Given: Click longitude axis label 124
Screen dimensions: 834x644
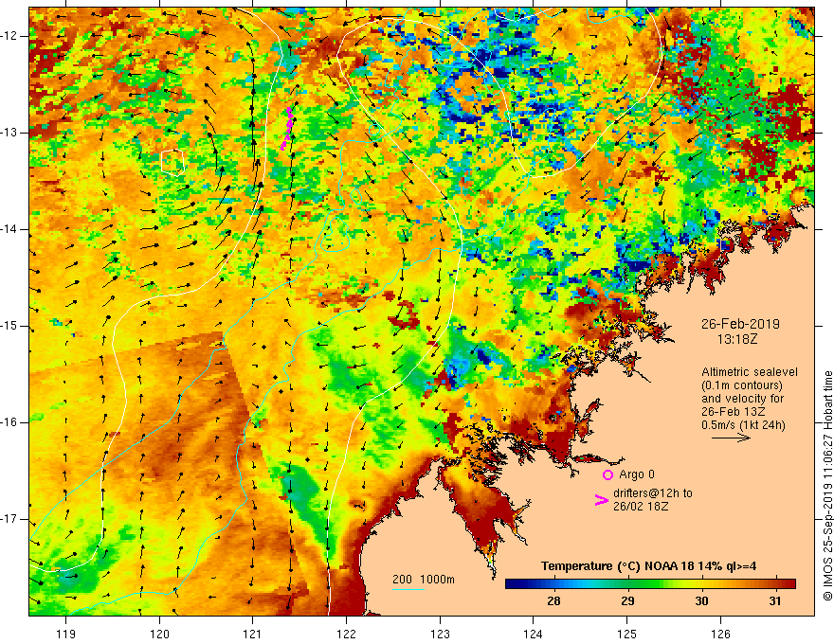Looking at the screenshot, I should click(x=534, y=634).
